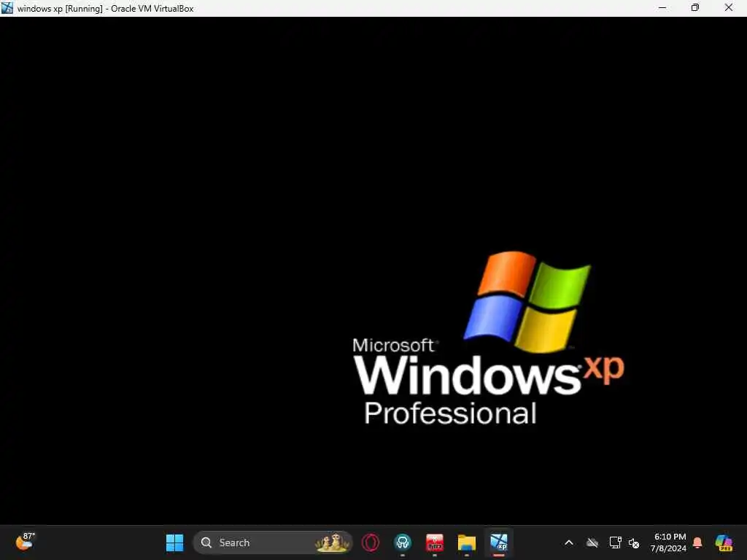Open File Explorer from taskbar
This screenshot has height=560, width=747.
coord(466,542)
